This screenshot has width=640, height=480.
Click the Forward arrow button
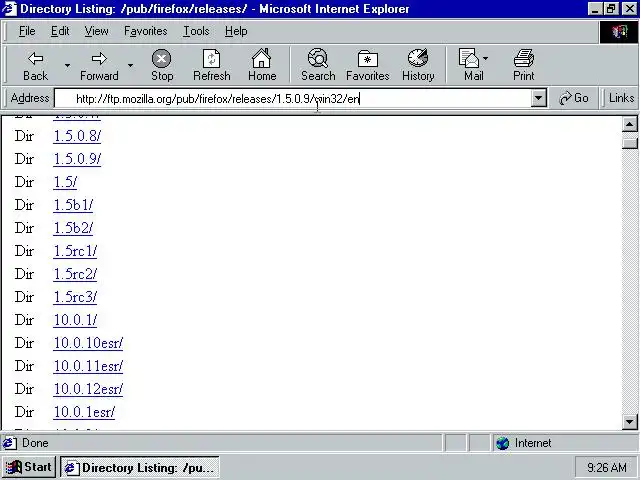click(x=99, y=65)
